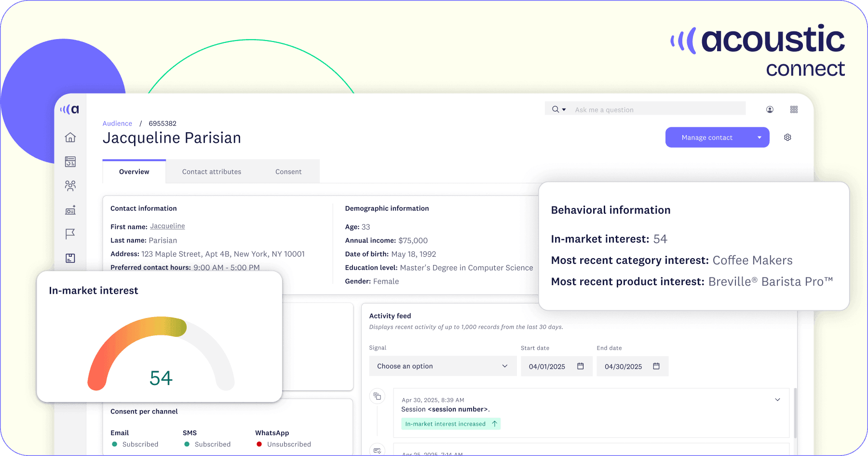Viewport: 868px width, 456px height.
Task: Open contact settings gear icon
Action: pos(787,138)
